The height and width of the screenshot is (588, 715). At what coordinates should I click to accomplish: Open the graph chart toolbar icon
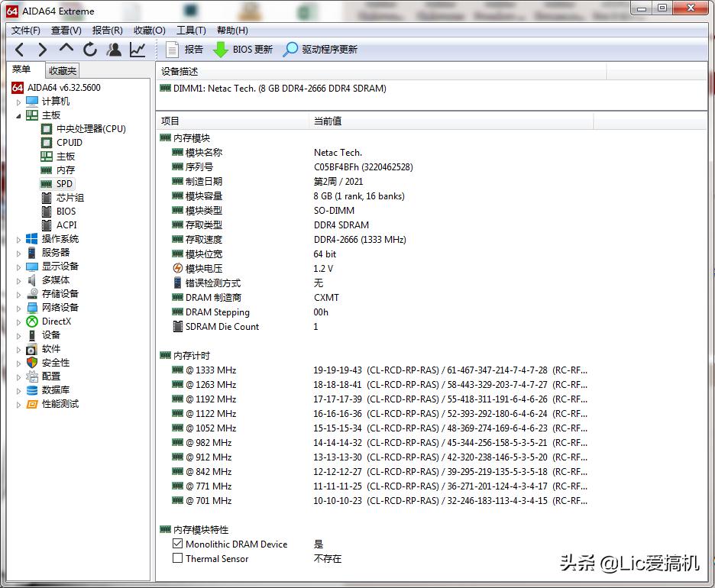(137, 49)
